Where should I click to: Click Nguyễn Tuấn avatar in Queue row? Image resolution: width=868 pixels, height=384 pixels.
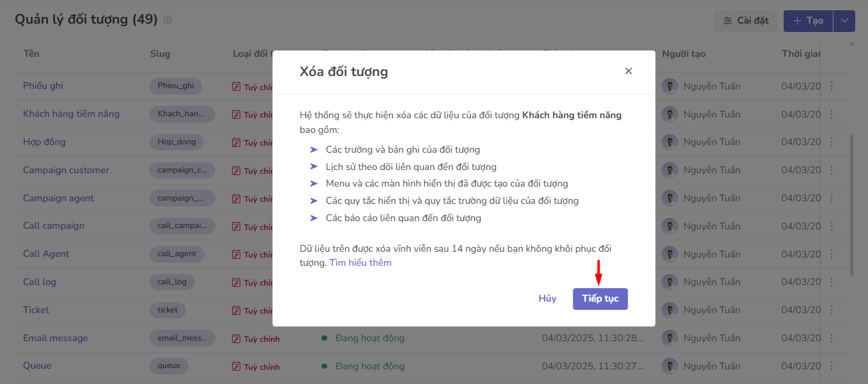tap(670, 366)
